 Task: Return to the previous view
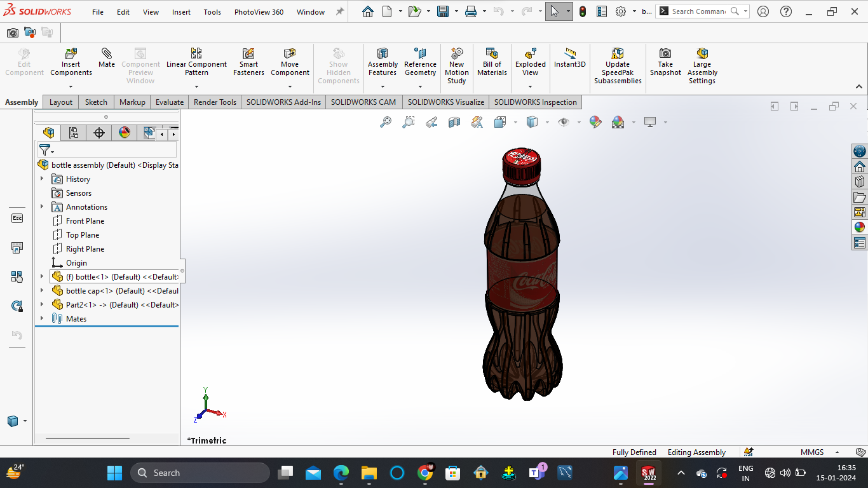pos(431,122)
